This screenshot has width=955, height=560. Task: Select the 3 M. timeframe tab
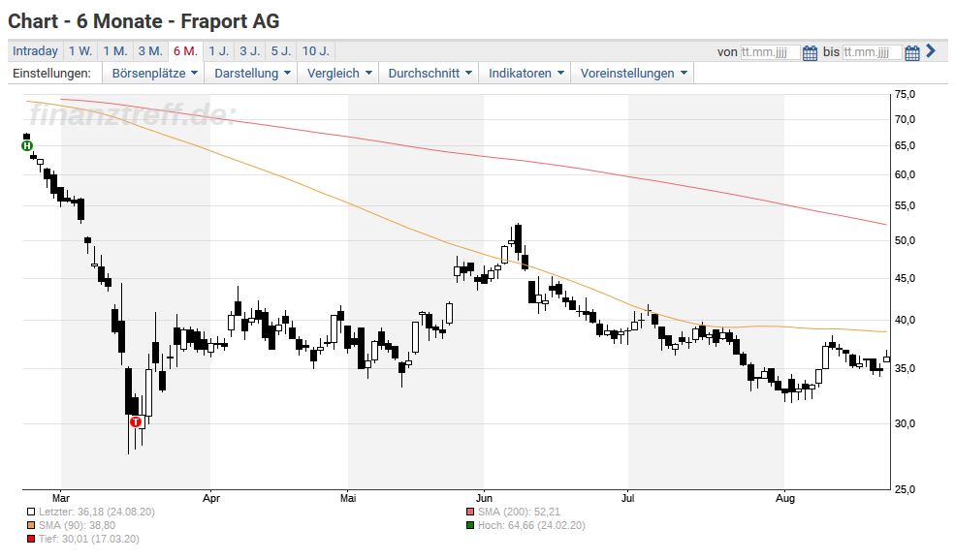150,51
